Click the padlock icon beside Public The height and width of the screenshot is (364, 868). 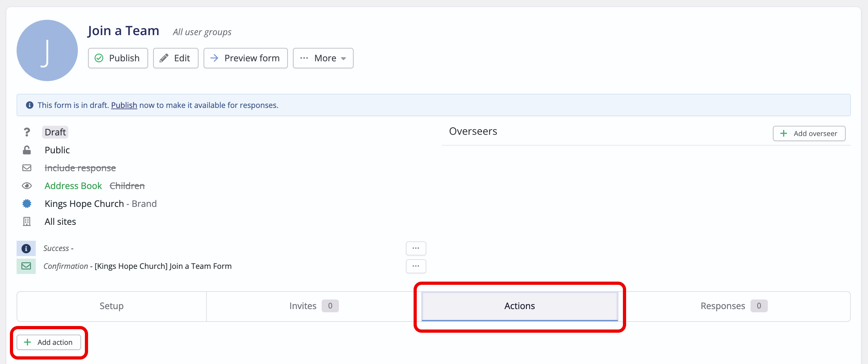click(26, 150)
